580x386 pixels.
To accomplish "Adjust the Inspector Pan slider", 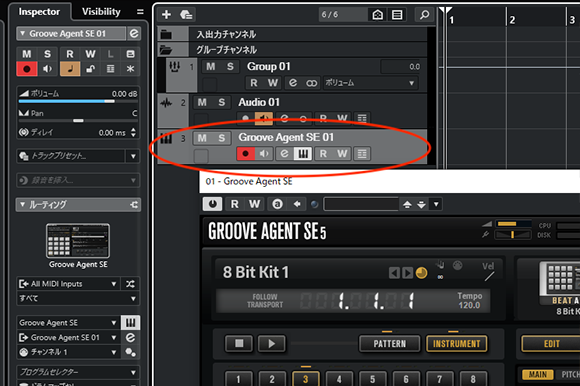I will tap(78, 121).
